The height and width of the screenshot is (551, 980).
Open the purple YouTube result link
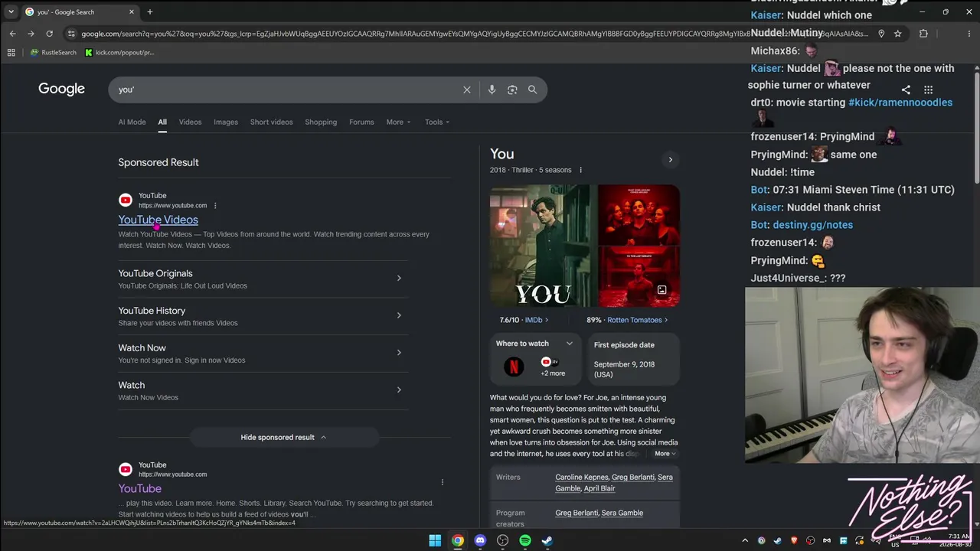(139, 488)
